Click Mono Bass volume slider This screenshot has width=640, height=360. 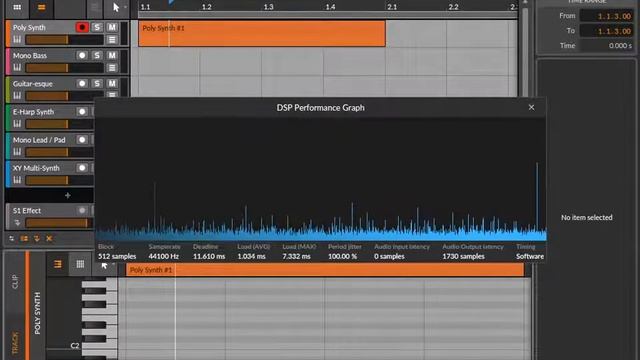(64, 68)
